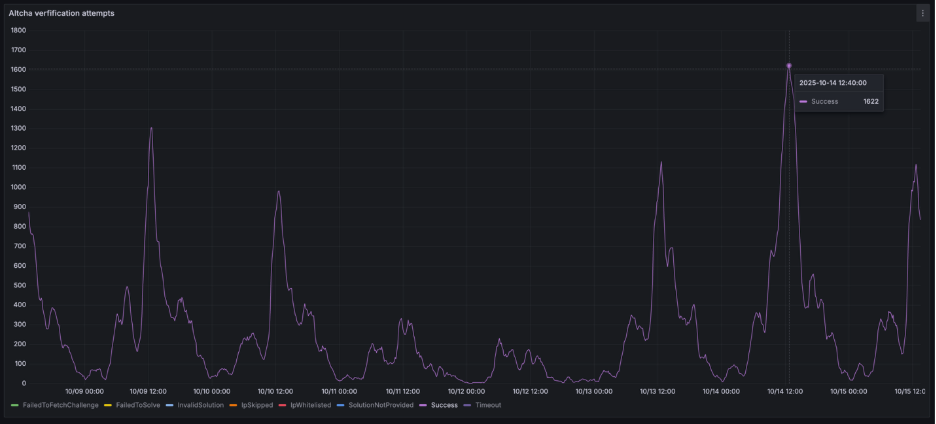The height and width of the screenshot is (424, 936).
Task: Open the purple Success legend color swatch
Action: point(423,405)
